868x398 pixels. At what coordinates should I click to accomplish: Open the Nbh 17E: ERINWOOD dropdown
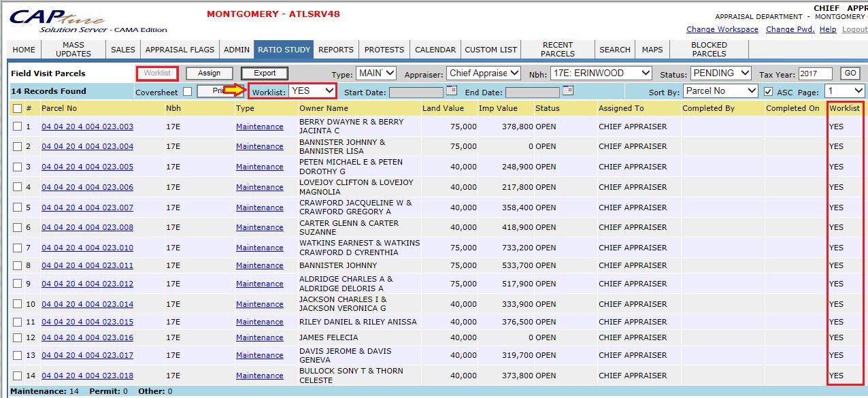point(599,73)
